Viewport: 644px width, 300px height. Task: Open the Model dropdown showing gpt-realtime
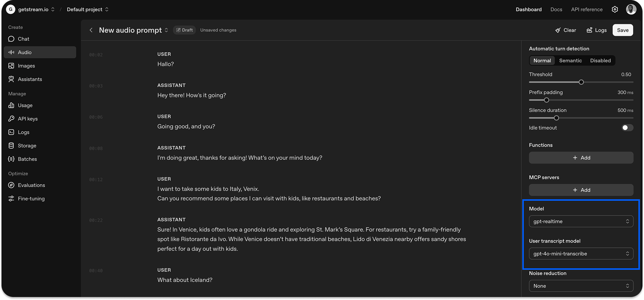click(x=581, y=221)
